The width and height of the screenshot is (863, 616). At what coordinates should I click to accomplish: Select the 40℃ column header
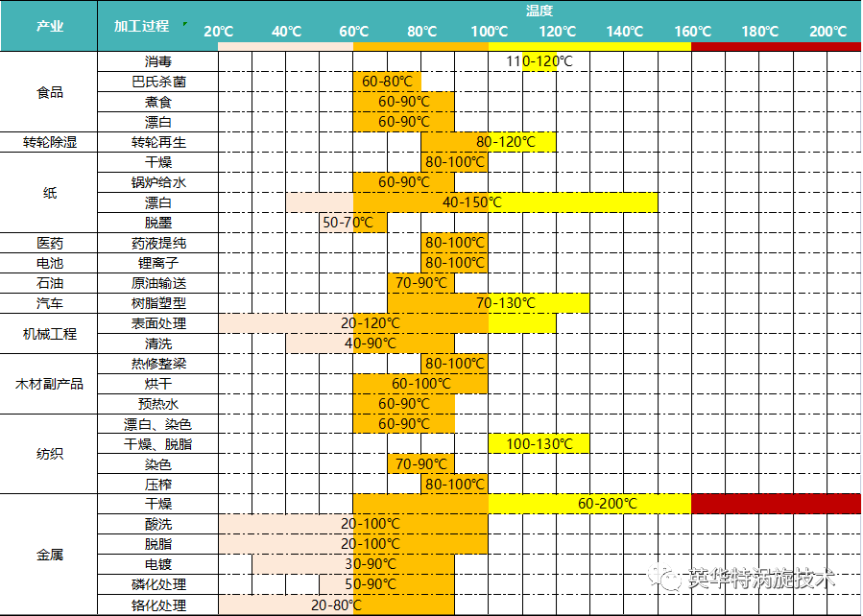pos(286,32)
